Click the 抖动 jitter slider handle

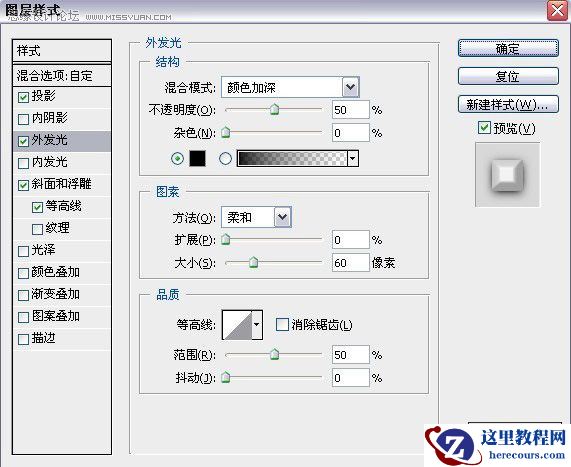tap(226, 377)
